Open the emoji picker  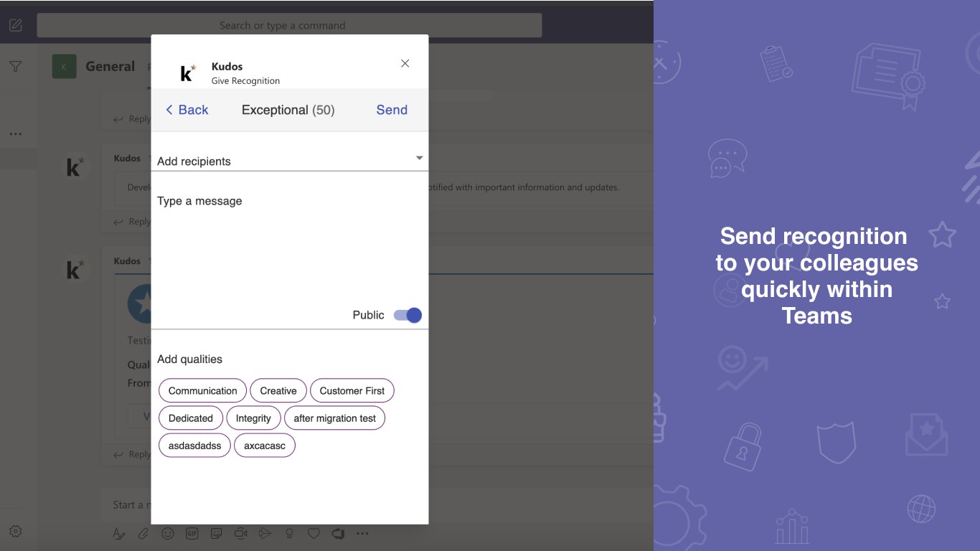[168, 534]
